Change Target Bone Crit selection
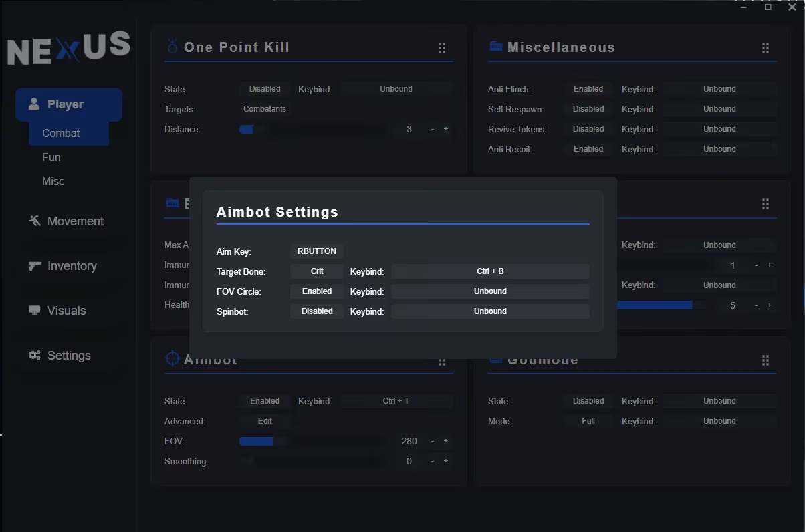805x532 pixels. [317, 271]
